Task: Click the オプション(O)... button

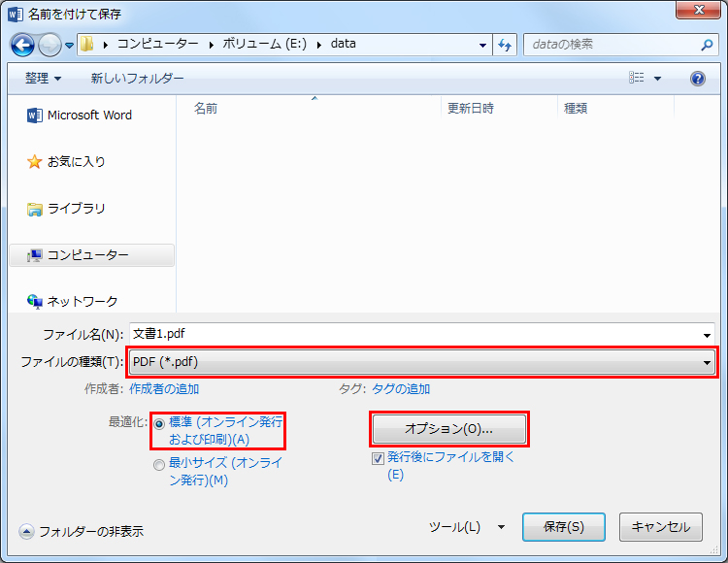Action: 449,429
